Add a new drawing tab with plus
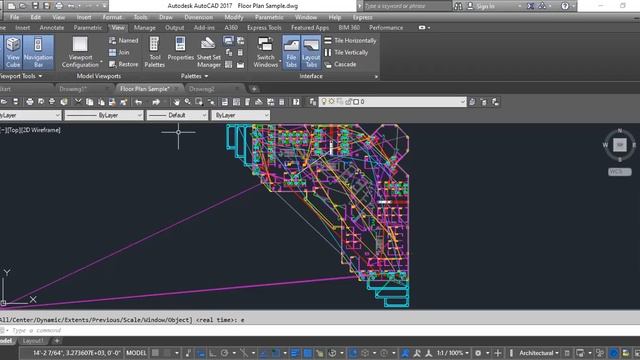The width and height of the screenshot is (640, 360). coord(254,89)
